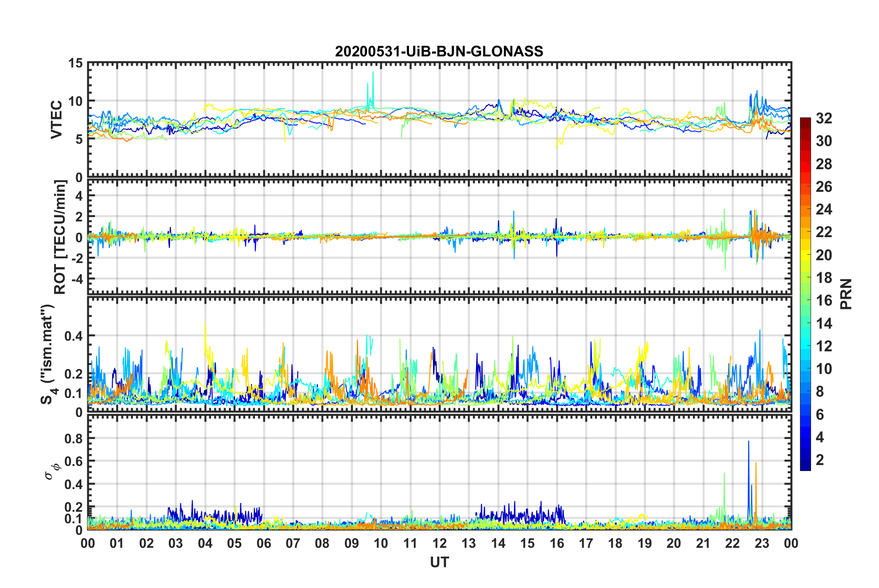Screen dimensions: 879x588
Task: Click colorbar tick label 2
Action: point(820,459)
